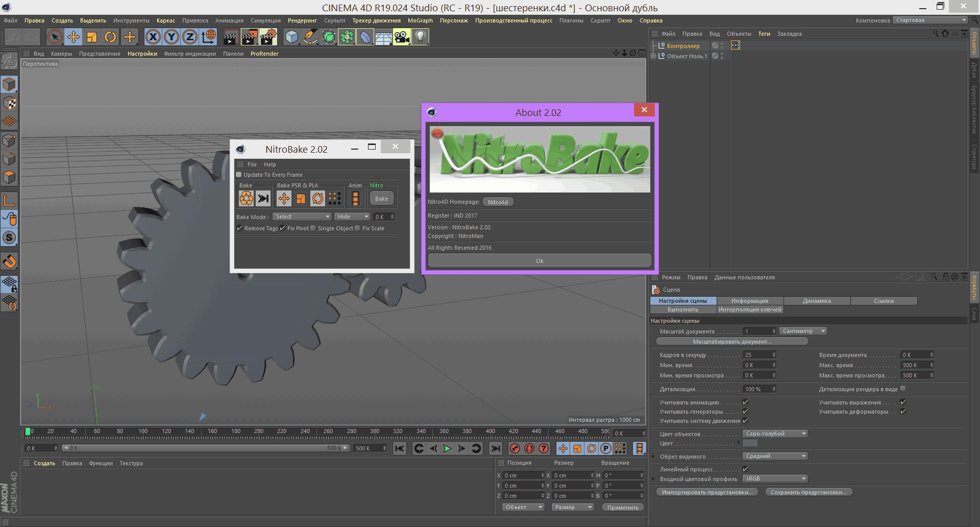Click Ok in About dialog
This screenshot has height=527, width=980.
540,261
